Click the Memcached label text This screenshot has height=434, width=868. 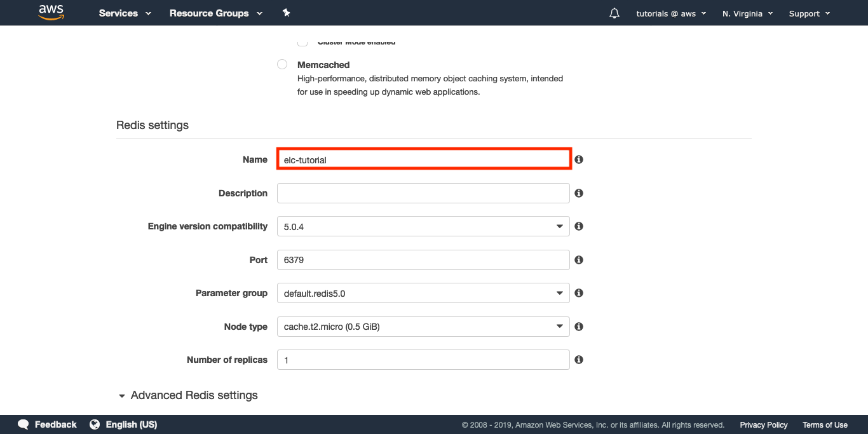pos(323,65)
